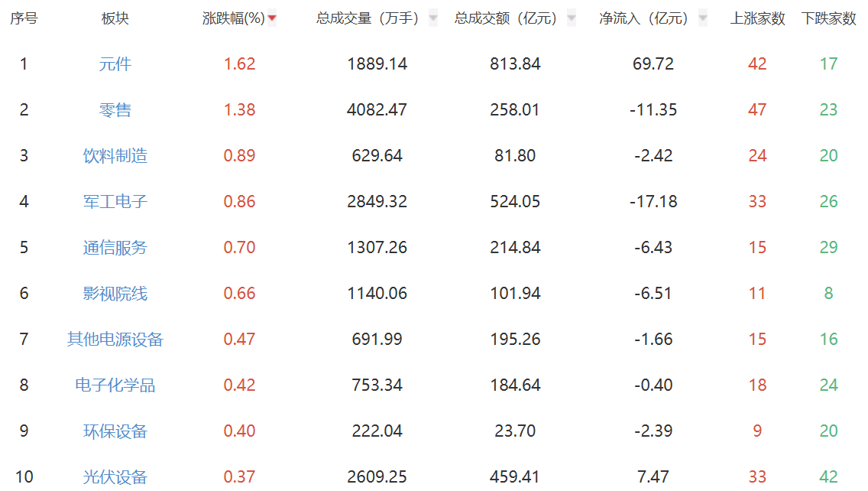View the 环保设备 sector
This screenshot has height=491, width=868.
[x=115, y=431]
